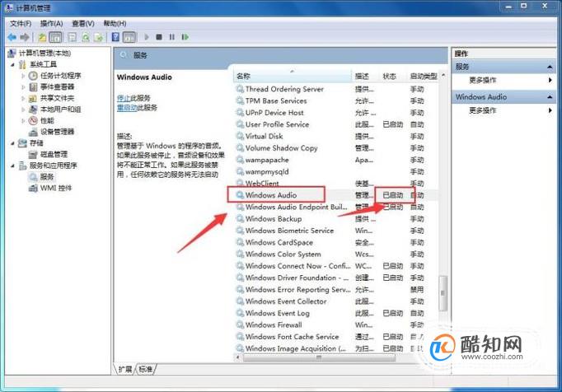The image size is (562, 392).
Task: Click the vertical scrollbar thumb in services list
Action: [443, 293]
